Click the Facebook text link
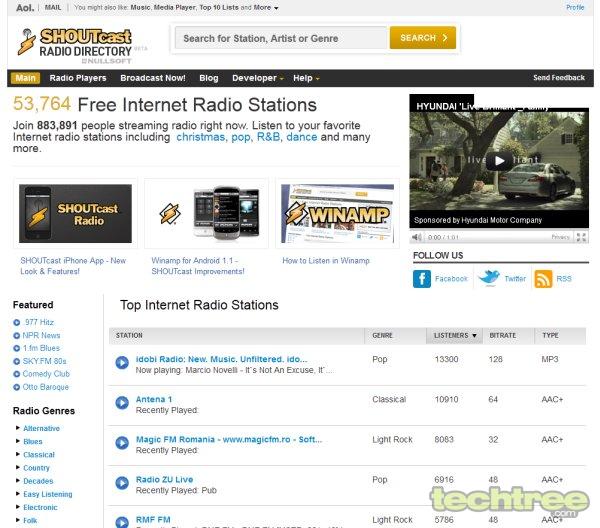Screen dimensions: 600x528 (x=451, y=279)
